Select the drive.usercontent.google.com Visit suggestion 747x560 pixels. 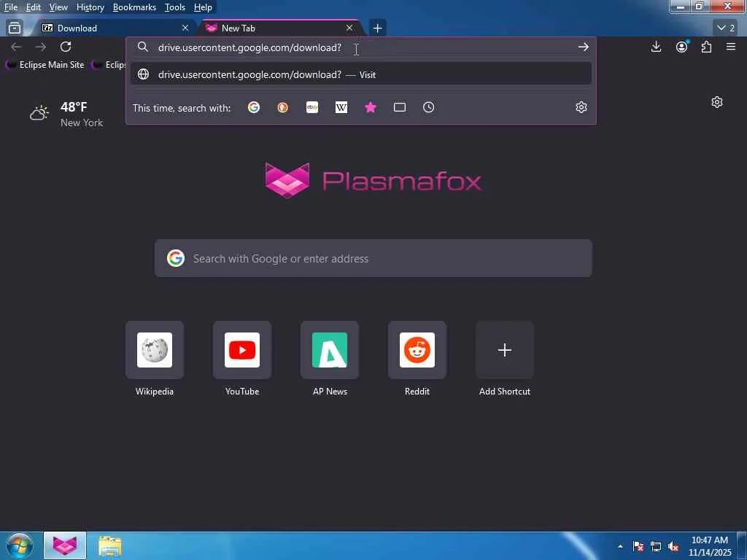click(361, 74)
